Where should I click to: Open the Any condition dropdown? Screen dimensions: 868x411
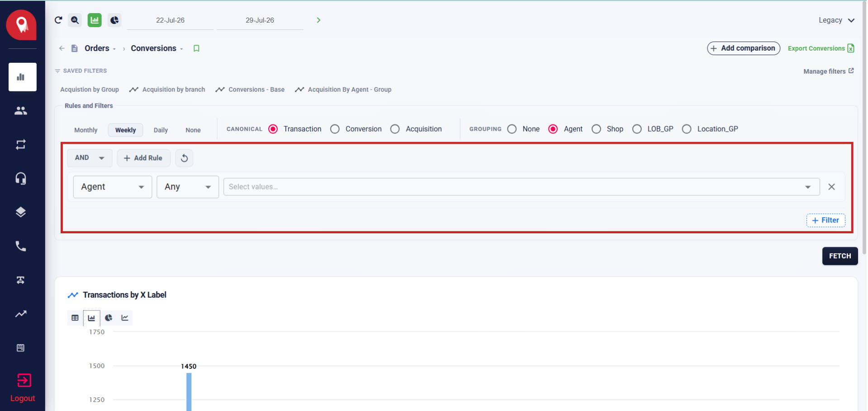pyautogui.click(x=188, y=187)
